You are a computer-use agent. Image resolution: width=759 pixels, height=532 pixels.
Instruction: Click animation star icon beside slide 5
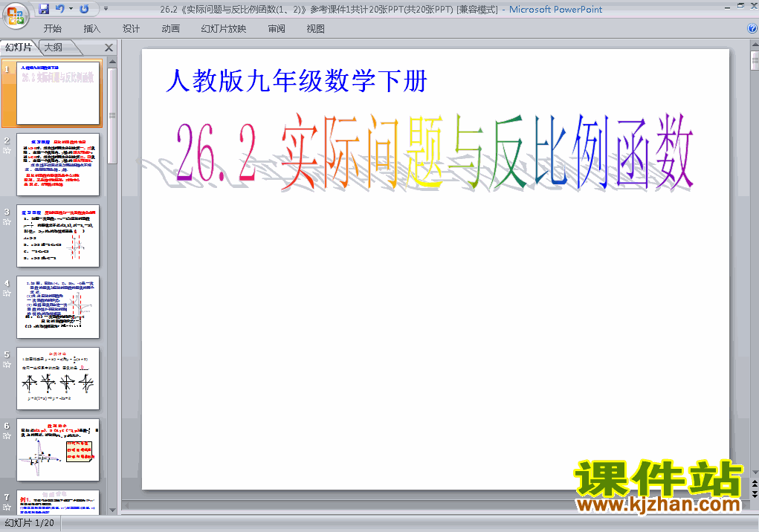coord(7,365)
